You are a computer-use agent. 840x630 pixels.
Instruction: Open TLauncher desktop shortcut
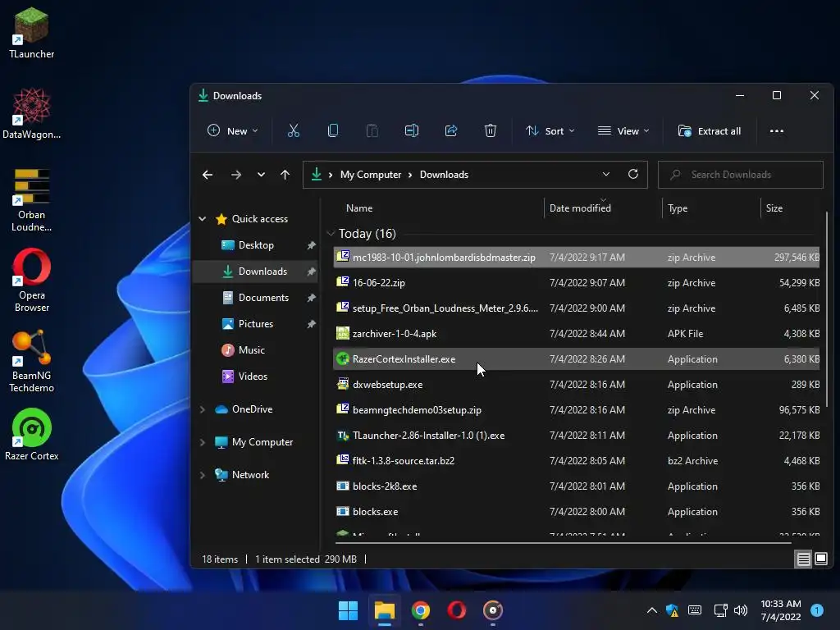pyautogui.click(x=32, y=33)
